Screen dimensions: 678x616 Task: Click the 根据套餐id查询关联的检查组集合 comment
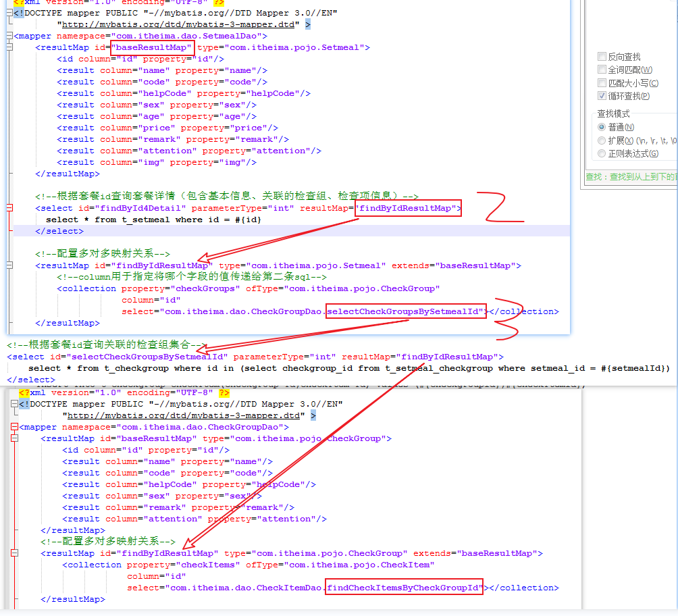[107, 344]
